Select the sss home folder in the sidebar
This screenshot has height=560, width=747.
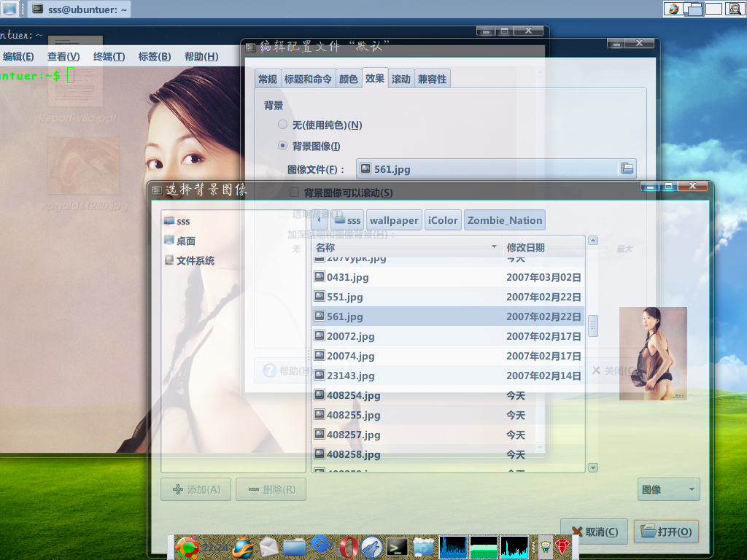click(x=177, y=221)
